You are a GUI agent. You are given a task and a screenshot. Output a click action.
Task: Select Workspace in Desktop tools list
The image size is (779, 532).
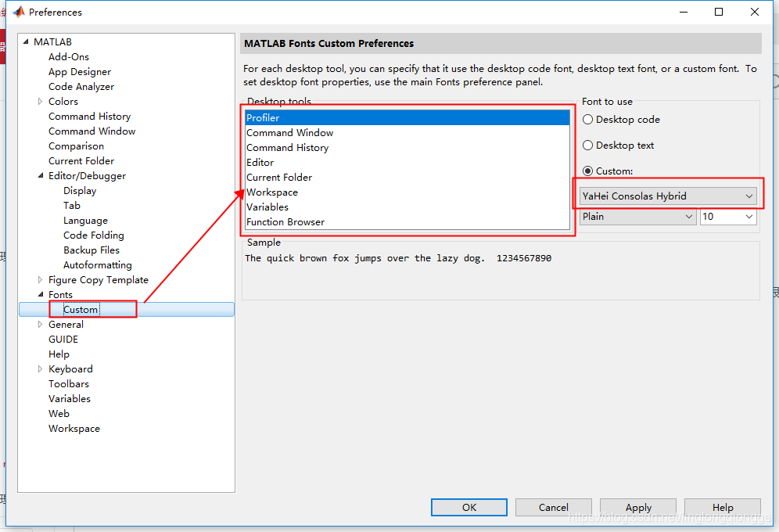407,192
